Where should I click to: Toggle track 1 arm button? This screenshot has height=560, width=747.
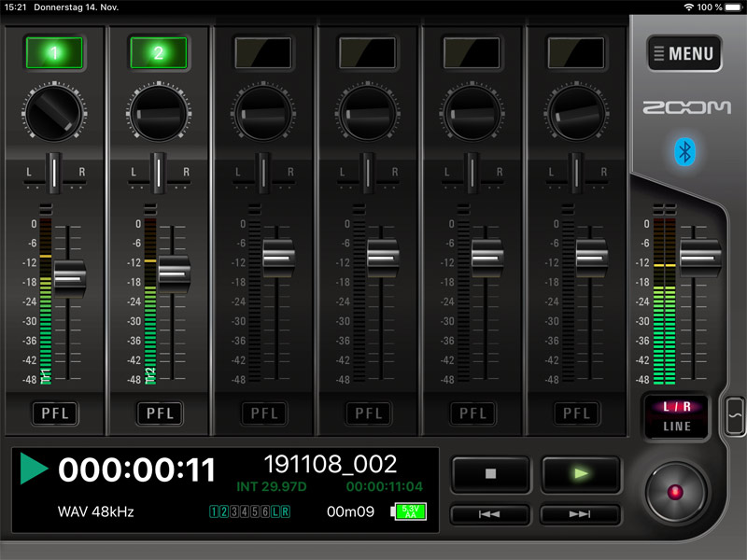[53, 53]
